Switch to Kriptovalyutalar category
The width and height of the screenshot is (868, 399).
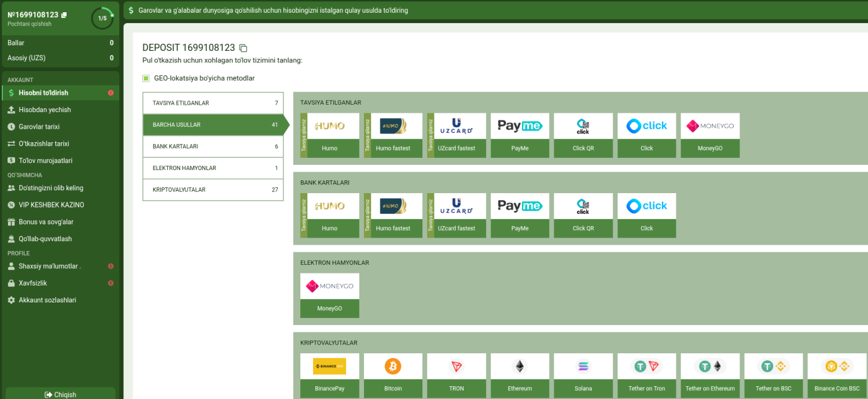[213, 190]
